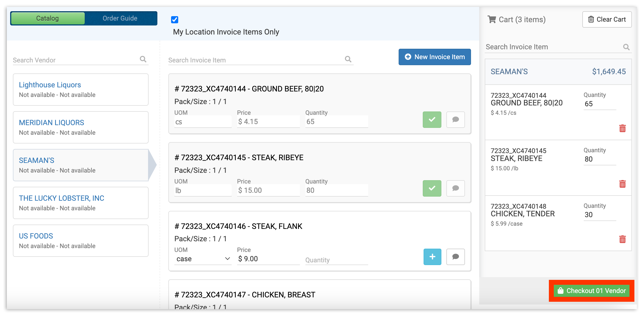Select the Catalog tab
The width and height of the screenshot is (644, 316).
coord(48,18)
